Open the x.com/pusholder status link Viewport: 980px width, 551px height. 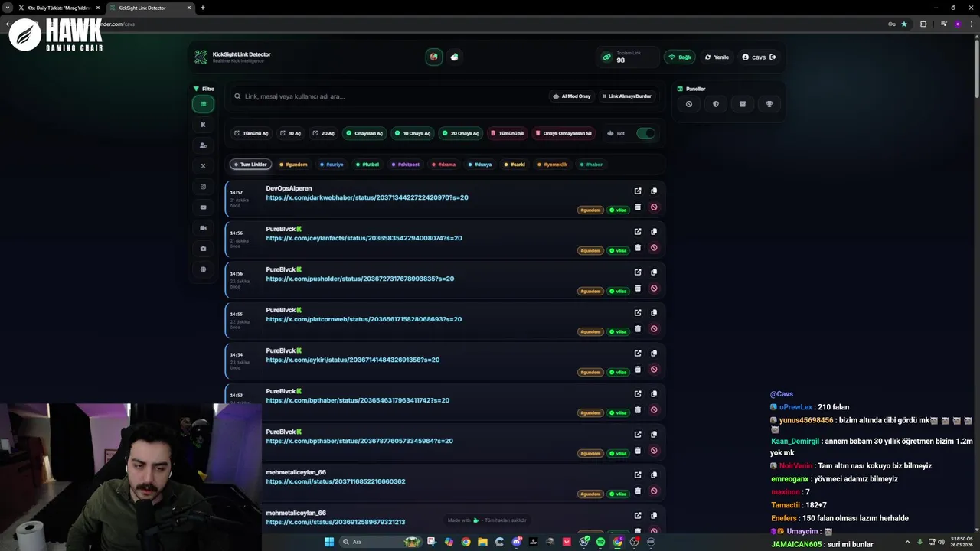click(360, 279)
